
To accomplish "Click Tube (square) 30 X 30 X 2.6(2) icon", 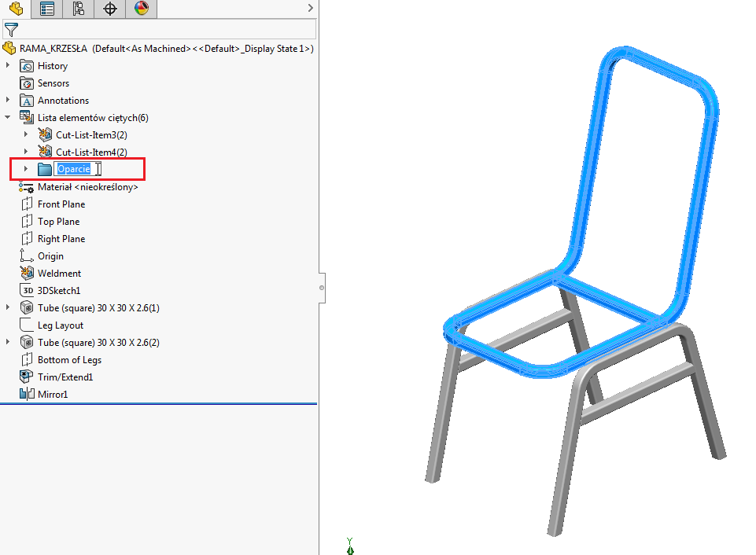I will coord(27,342).
